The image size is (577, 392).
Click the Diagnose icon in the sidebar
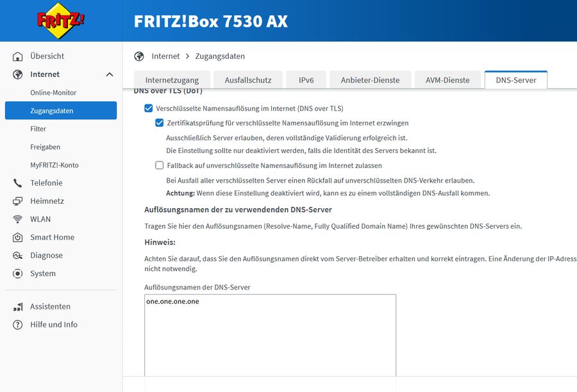point(18,256)
